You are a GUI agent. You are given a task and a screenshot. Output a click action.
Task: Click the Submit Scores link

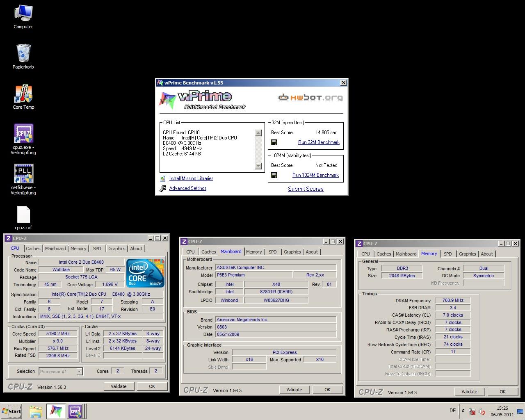point(306,189)
